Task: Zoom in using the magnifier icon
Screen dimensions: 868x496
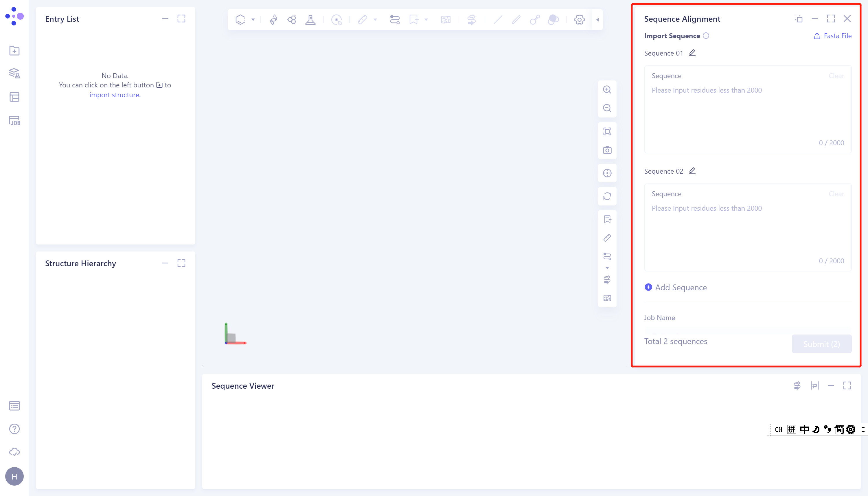Action: pyautogui.click(x=608, y=89)
